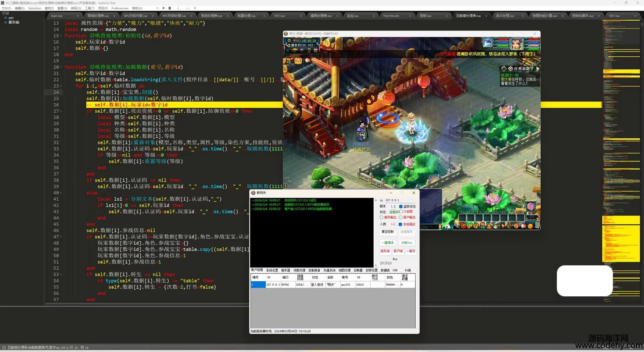
Task: Collapse the task tracker with arrow
Action: [x=537, y=68]
